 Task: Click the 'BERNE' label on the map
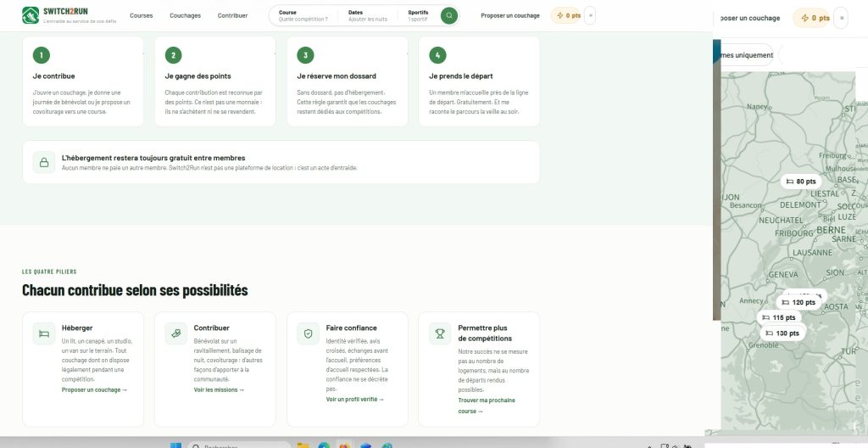[x=831, y=230]
